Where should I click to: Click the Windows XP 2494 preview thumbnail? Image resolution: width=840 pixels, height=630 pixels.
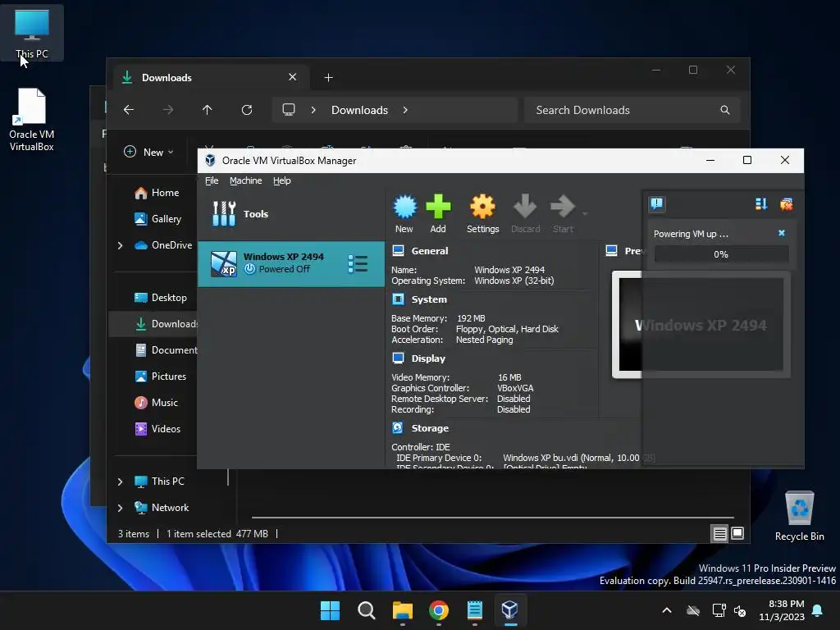pos(701,325)
